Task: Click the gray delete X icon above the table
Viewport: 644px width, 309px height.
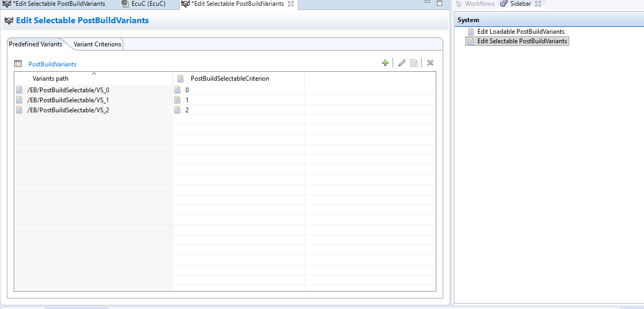Action: [430, 63]
